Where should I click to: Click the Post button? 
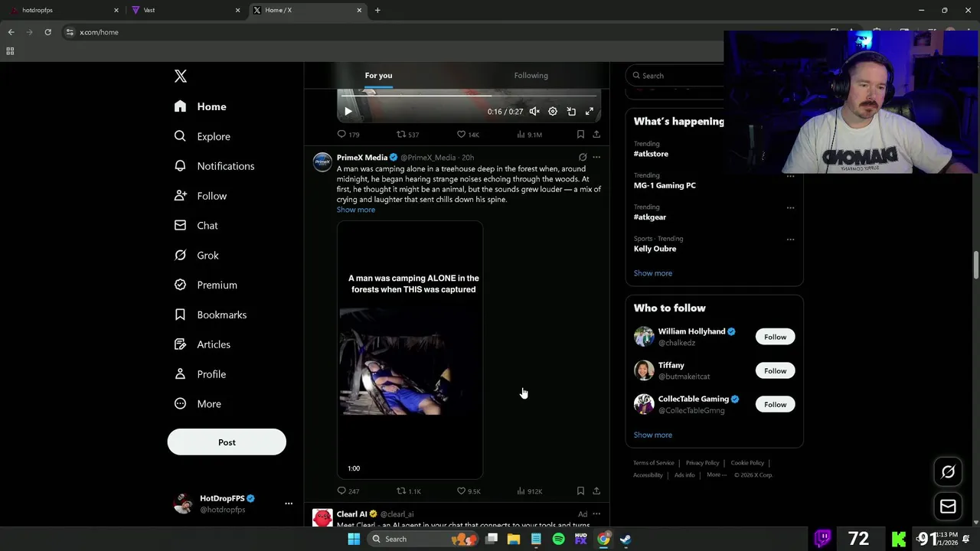click(227, 442)
